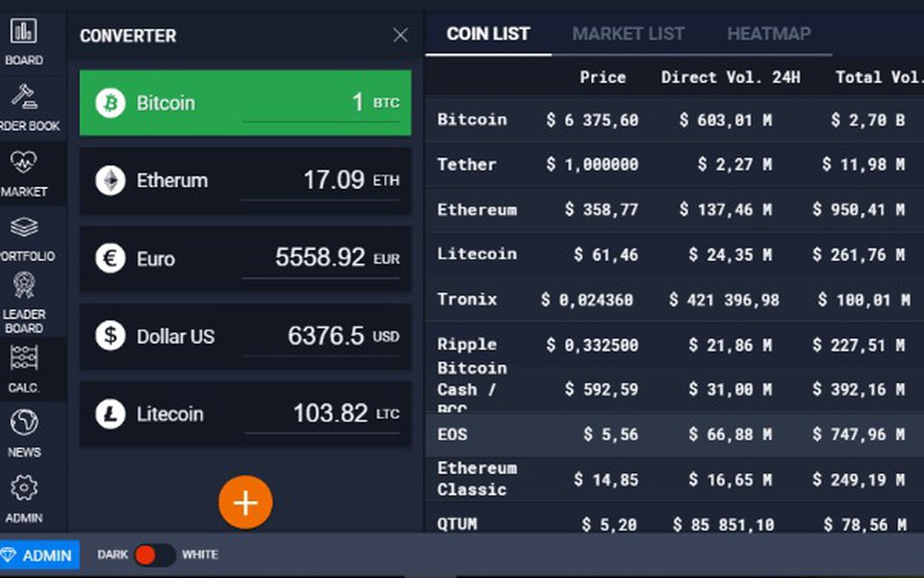Open the Board section icon
This screenshot has height=578, width=924.
[x=23, y=31]
